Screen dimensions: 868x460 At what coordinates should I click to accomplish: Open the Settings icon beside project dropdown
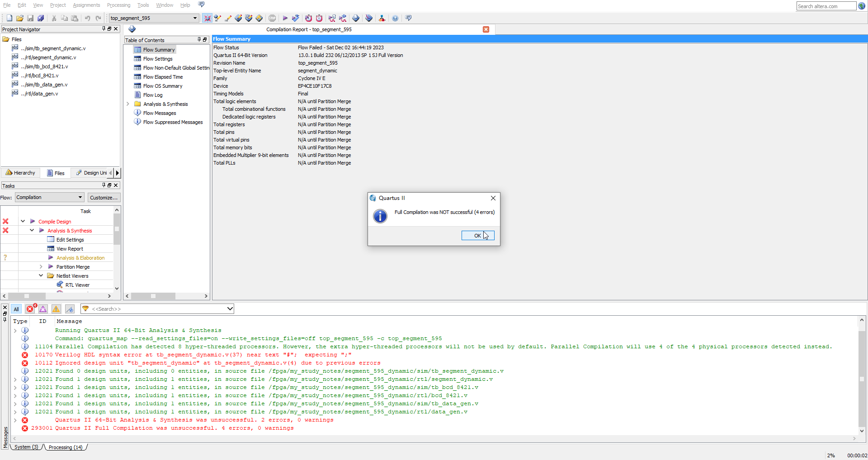208,18
